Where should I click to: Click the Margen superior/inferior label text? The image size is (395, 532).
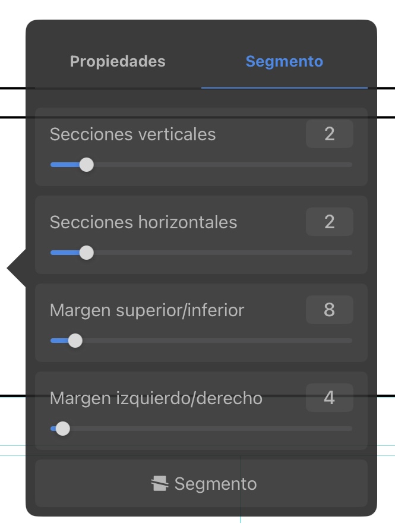pyautogui.click(x=147, y=310)
